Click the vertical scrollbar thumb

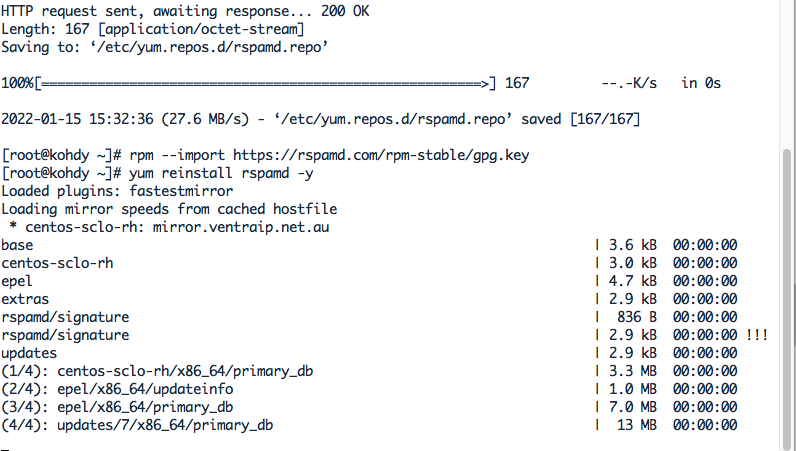click(x=787, y=300)
